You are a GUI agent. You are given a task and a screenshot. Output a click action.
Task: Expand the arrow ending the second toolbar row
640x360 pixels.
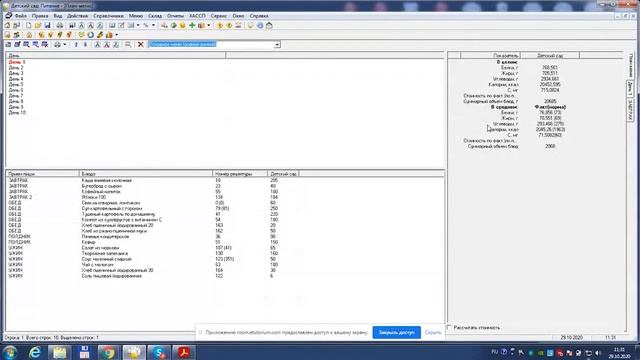tap(116, 35)
